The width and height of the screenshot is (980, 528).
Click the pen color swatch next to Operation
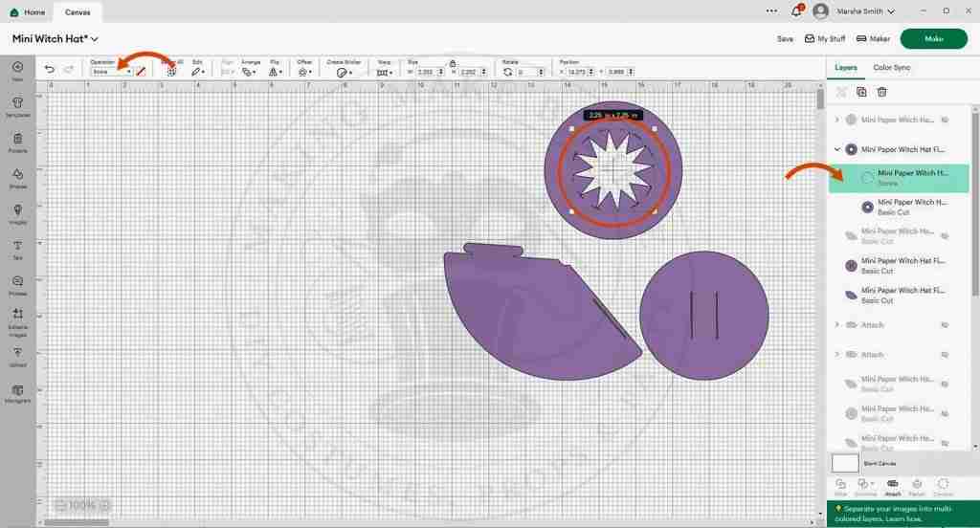pyautogui.click(x=142, y=71)
